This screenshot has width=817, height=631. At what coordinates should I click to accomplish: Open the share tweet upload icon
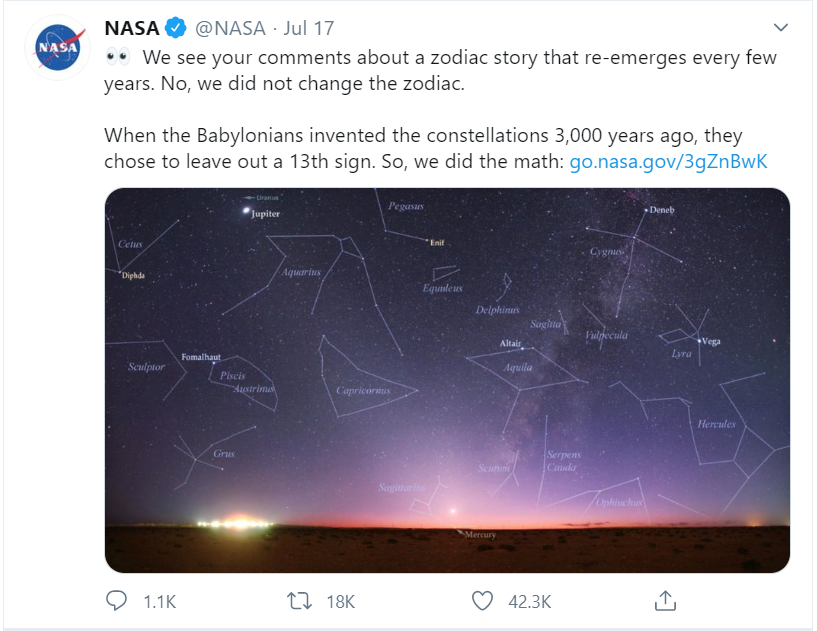coord(665,600)
